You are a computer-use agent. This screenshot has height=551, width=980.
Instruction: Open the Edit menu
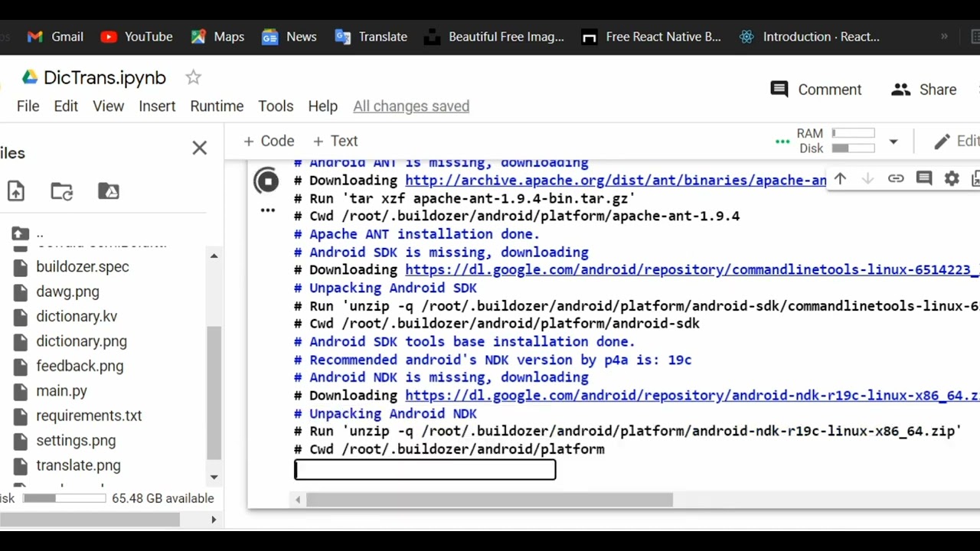(66, 106)
